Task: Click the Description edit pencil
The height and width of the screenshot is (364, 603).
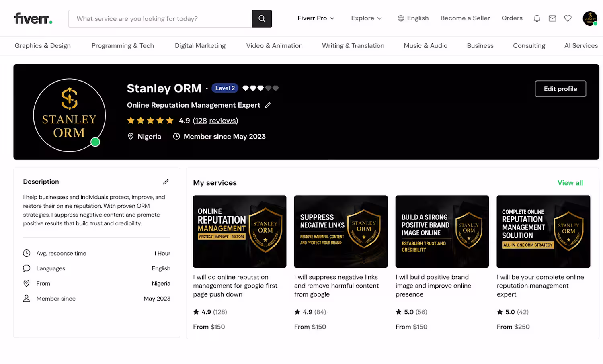Action: (166, 182)
